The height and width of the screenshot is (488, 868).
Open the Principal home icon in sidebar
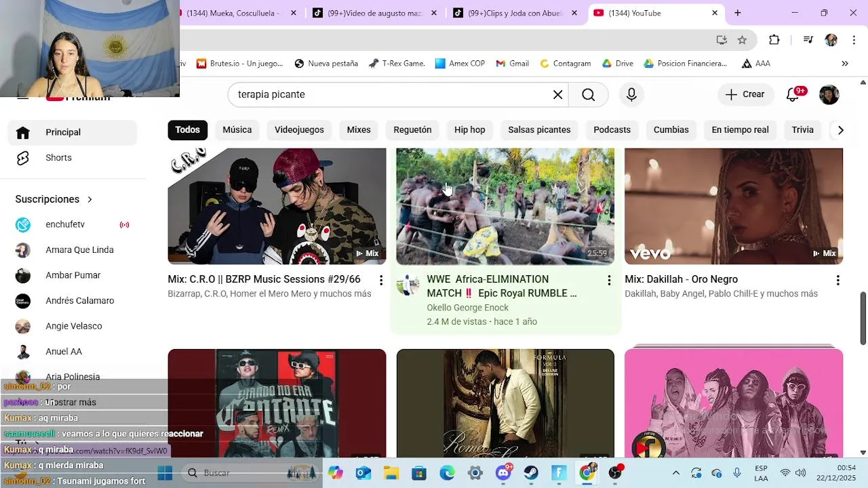click(23, 132)
